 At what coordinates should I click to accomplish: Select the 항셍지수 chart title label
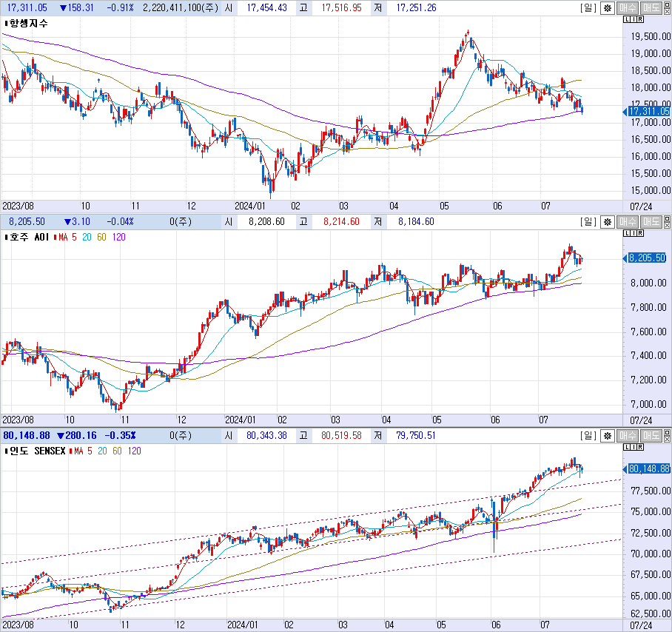[x=29, y=23]
